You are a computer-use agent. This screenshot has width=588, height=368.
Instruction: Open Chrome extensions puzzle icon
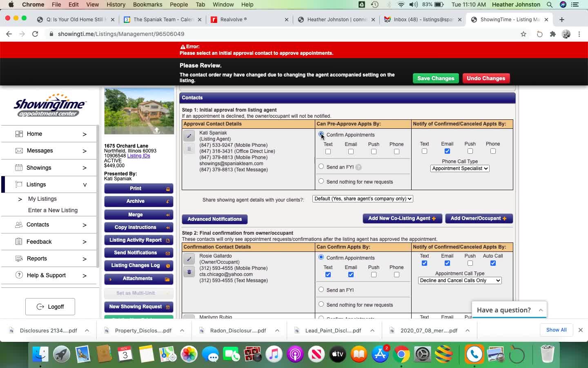coord(553,34)
